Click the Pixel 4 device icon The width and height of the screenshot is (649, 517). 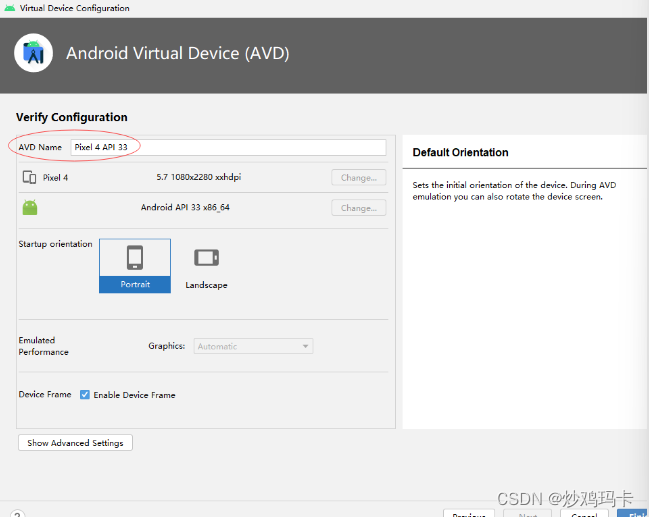click(x=29, y=178)
